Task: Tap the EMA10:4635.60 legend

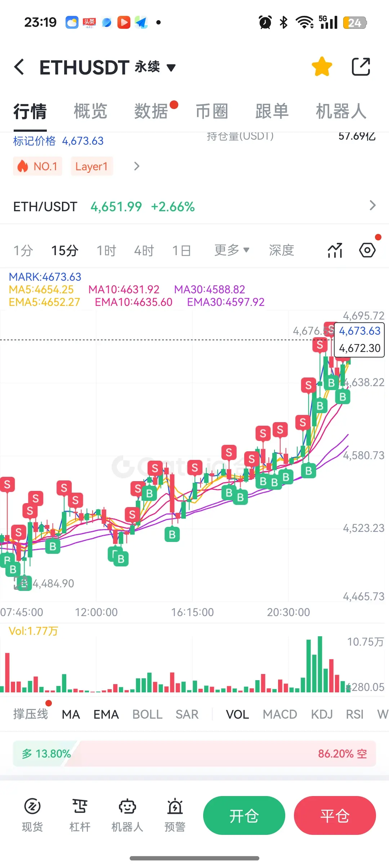Action: point(134,302)
